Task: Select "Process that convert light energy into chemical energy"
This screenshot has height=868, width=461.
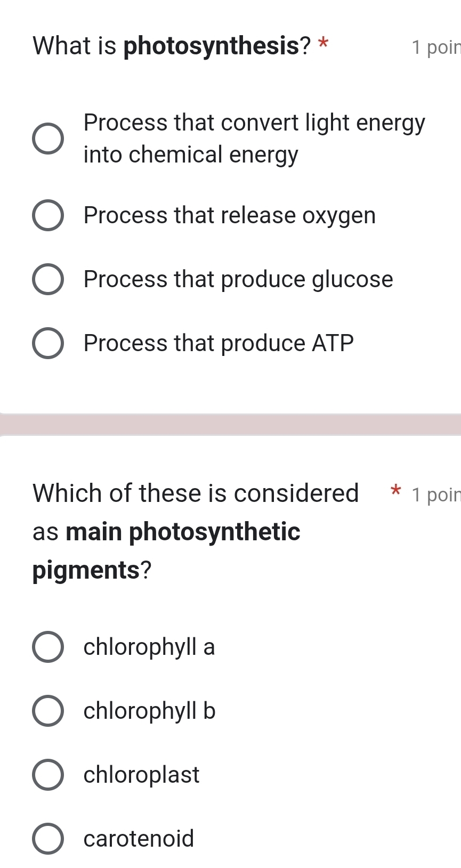Action: pyautogui.click(x=48, y=139)
